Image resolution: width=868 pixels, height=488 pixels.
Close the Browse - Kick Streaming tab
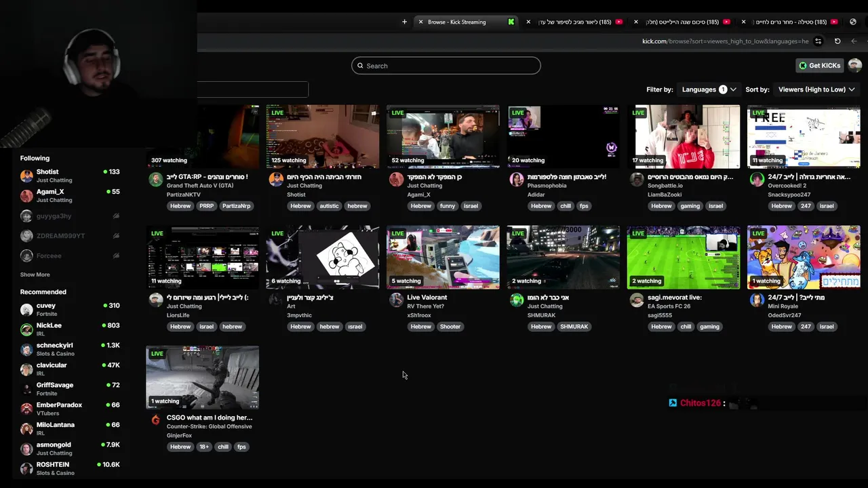420,22
